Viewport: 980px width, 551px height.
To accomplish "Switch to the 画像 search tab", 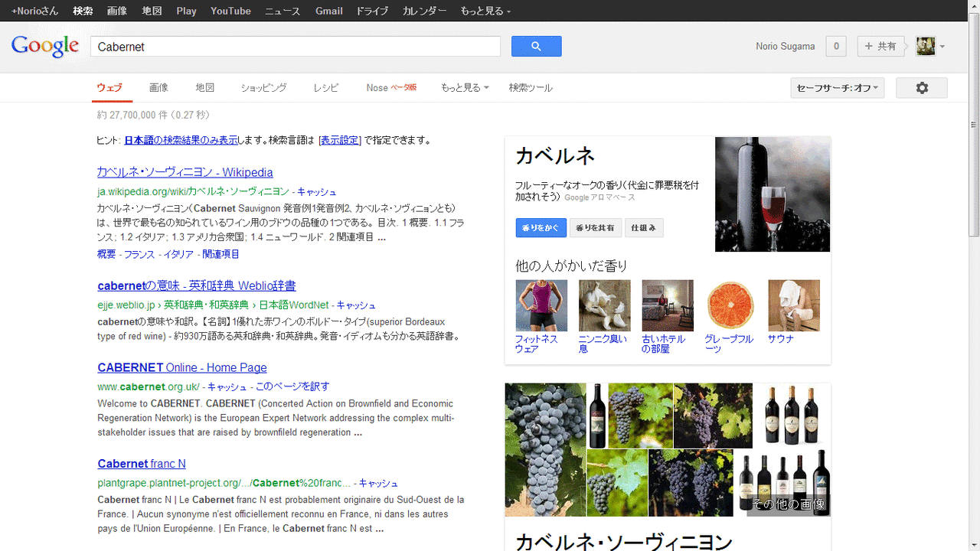I will [158, 88].
